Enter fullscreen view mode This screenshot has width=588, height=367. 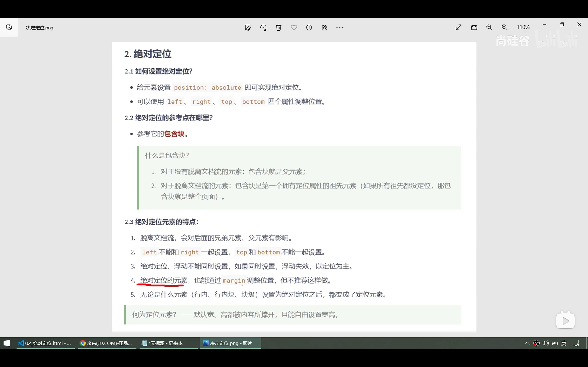458,27
